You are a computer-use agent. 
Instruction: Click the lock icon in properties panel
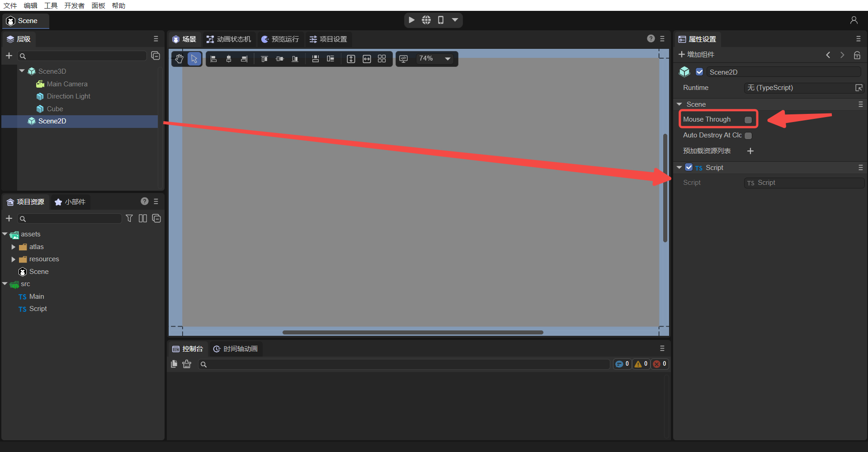(x=857, y=55)
